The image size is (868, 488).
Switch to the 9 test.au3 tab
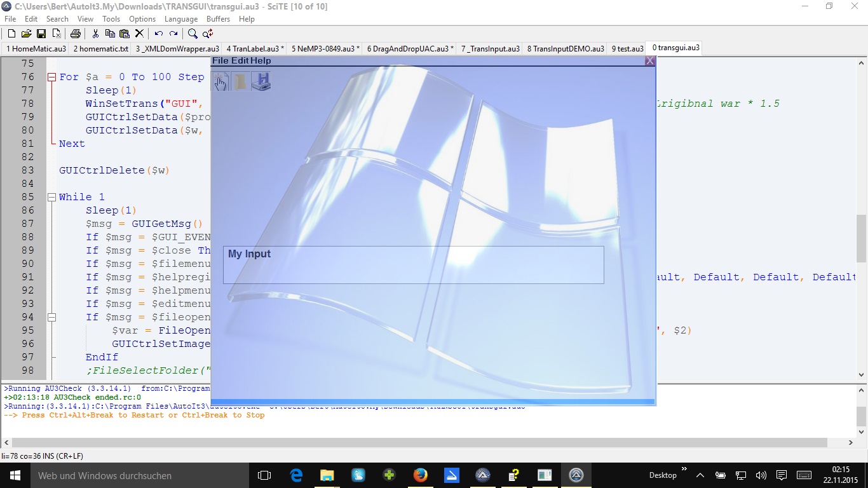tap(626, 48)
